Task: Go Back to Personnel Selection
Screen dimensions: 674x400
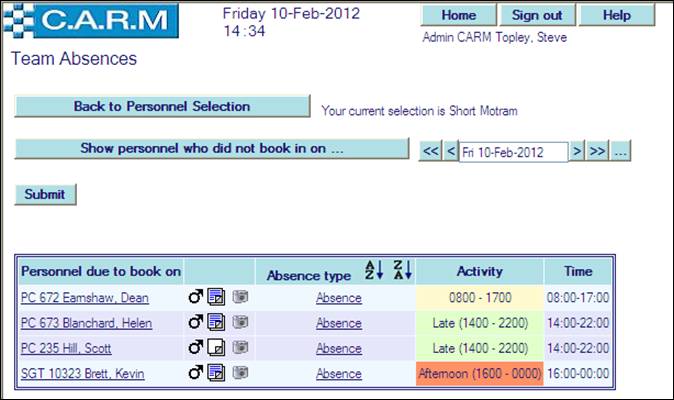Action: pyautogui.click(x=162, y=106)
